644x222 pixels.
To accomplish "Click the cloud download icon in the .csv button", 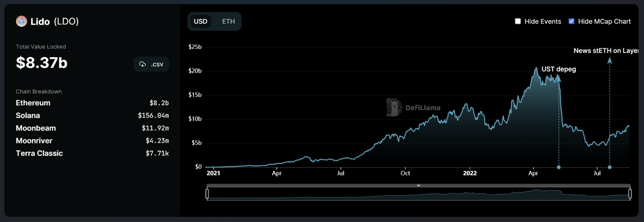I will pos(142,64).
